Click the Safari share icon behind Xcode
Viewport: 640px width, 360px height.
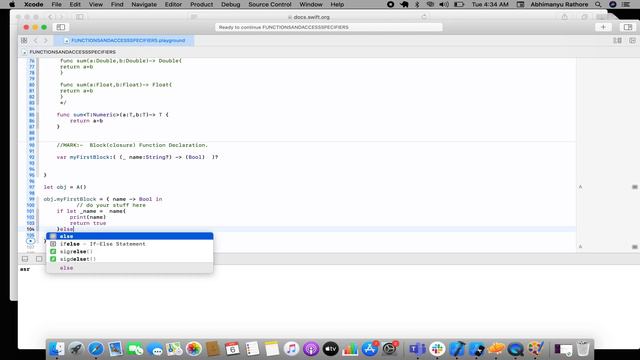564,17
